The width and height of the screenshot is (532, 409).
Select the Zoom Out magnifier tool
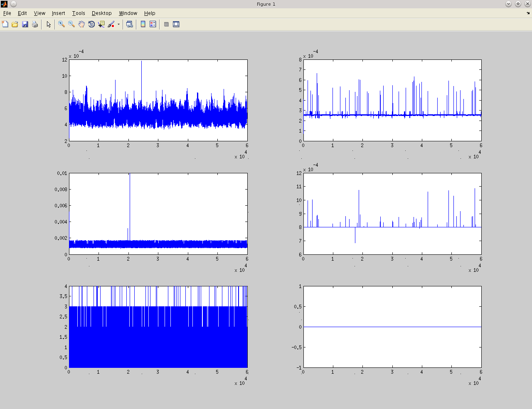[x=71, y=24]
